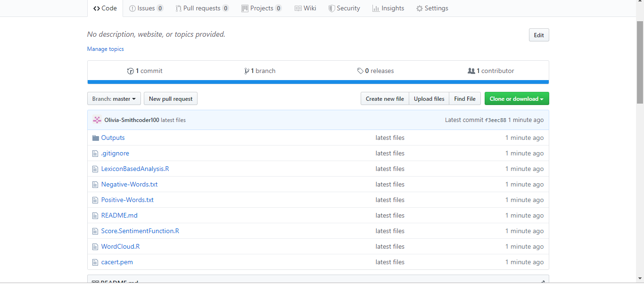This screenshot has width=644, height=284.
Task: Click the language color bar below stats
Action: tap(318, 82)
